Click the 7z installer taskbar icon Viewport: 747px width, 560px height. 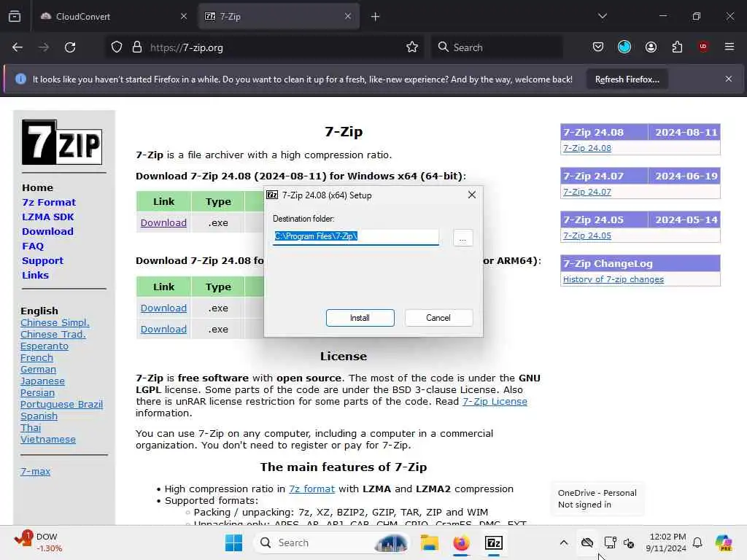[x=494, y=542]
